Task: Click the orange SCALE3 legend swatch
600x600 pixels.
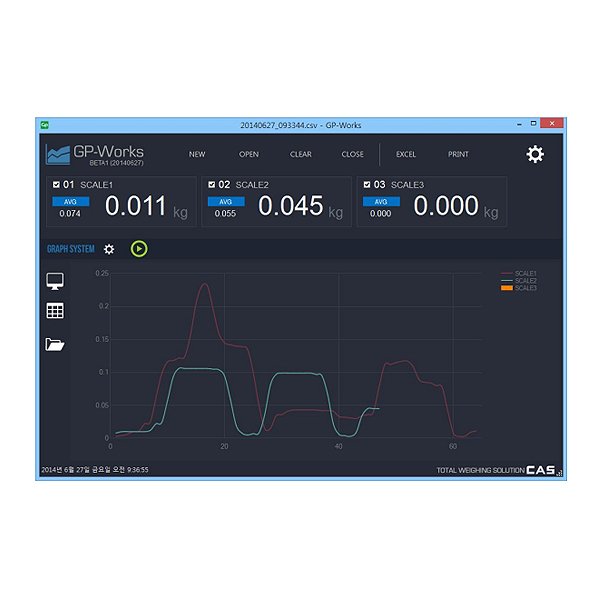Action: [506, 288]
